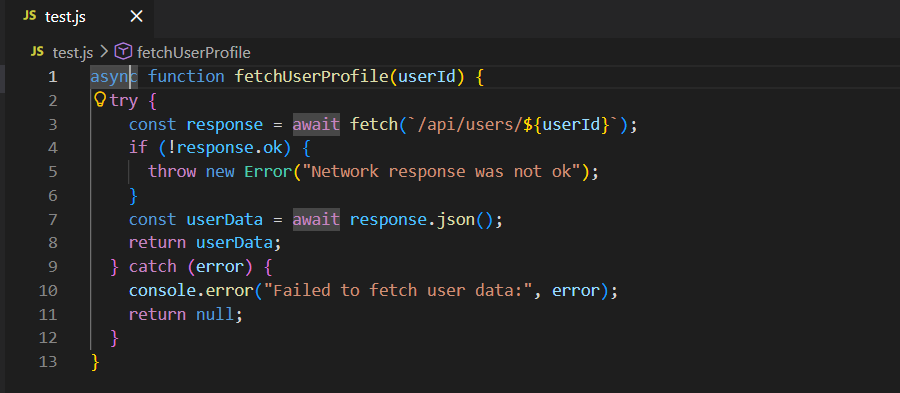
Task: Click line number 9 in the gutter
Action: [x=53, y=267]
